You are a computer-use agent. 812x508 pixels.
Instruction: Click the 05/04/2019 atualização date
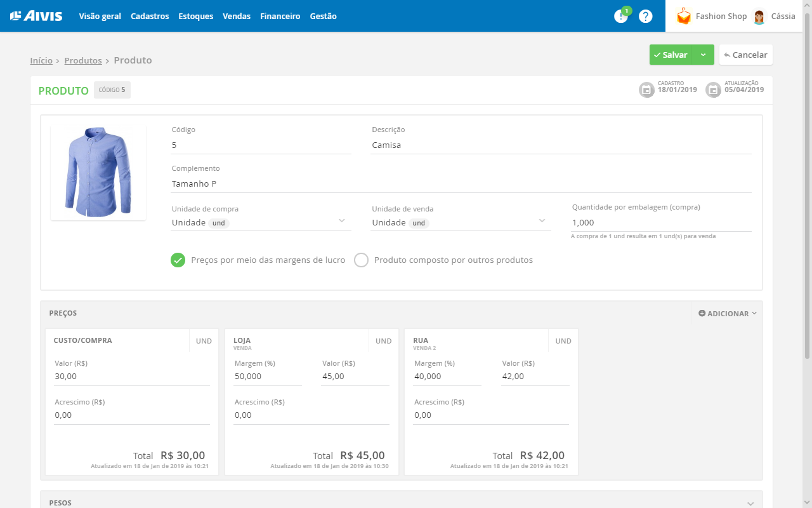point(744,90)
